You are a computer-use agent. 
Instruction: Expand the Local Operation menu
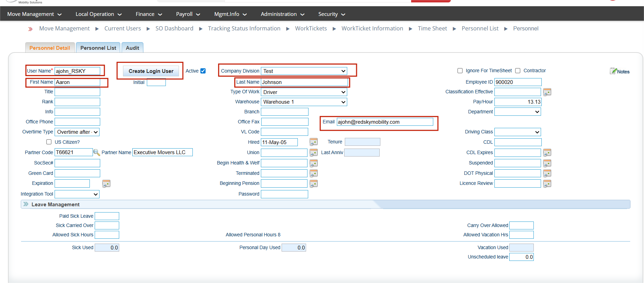coord(98,14)
